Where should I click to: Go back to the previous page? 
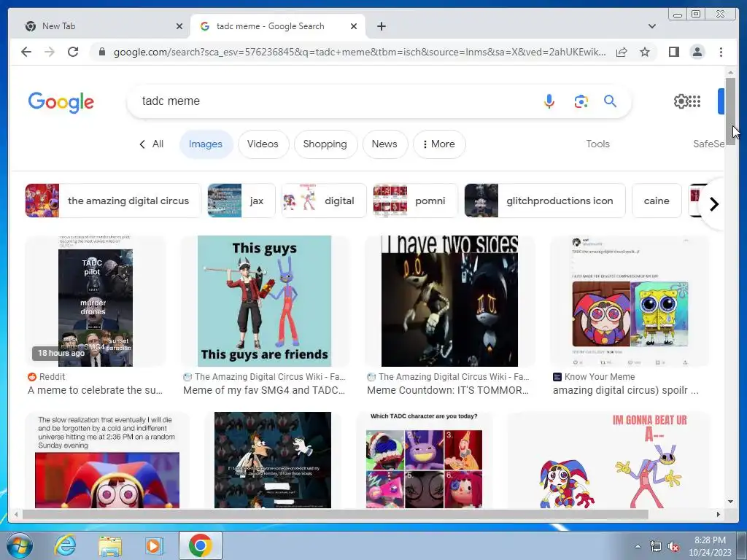point(26,52)
